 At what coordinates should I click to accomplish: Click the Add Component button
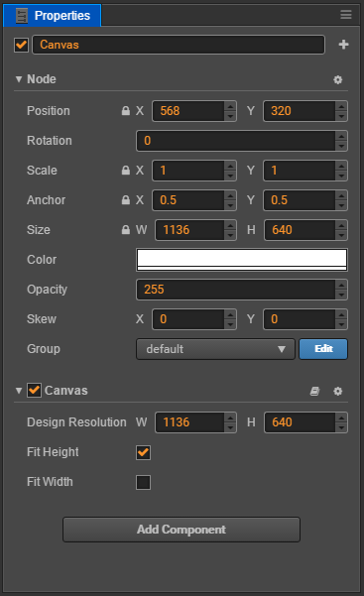(x=182, y=530)
